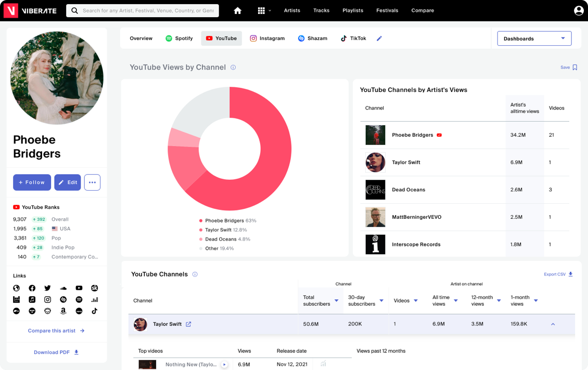
Task: Click the MattBerningerVEVO channel thumbnail
Action: point(375,217)
